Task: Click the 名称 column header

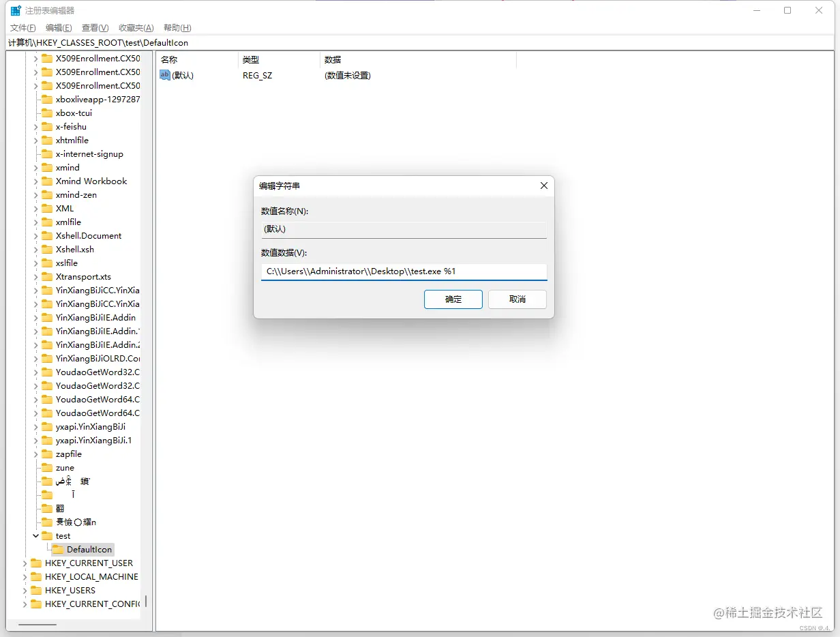Action: [196, 60]
